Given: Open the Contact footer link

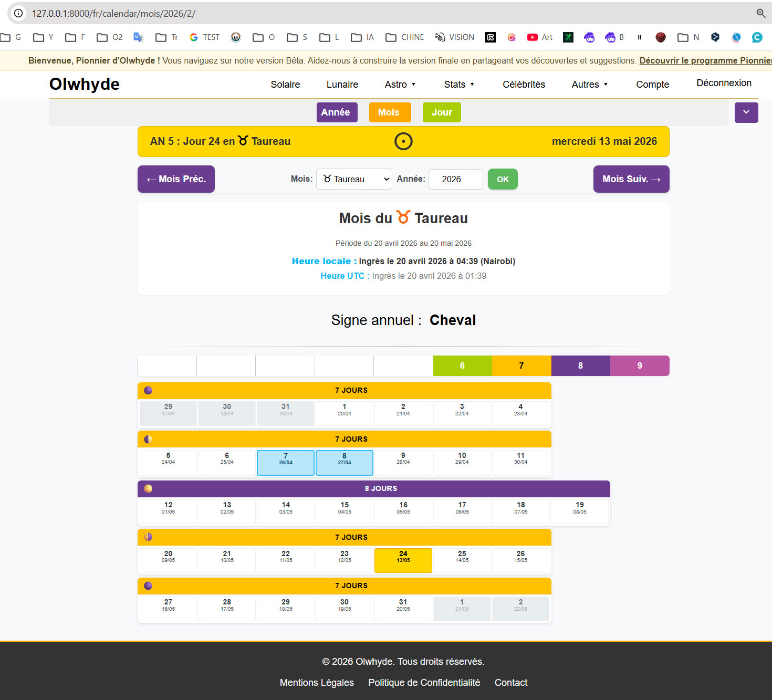Looking at the screenshot, I should click(x=511, y=683).
